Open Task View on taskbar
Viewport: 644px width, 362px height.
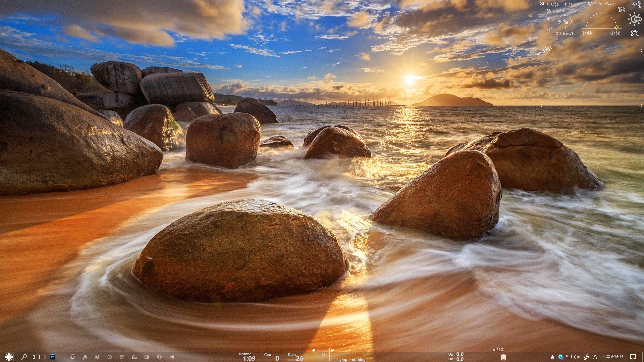(x=36, y=357)
